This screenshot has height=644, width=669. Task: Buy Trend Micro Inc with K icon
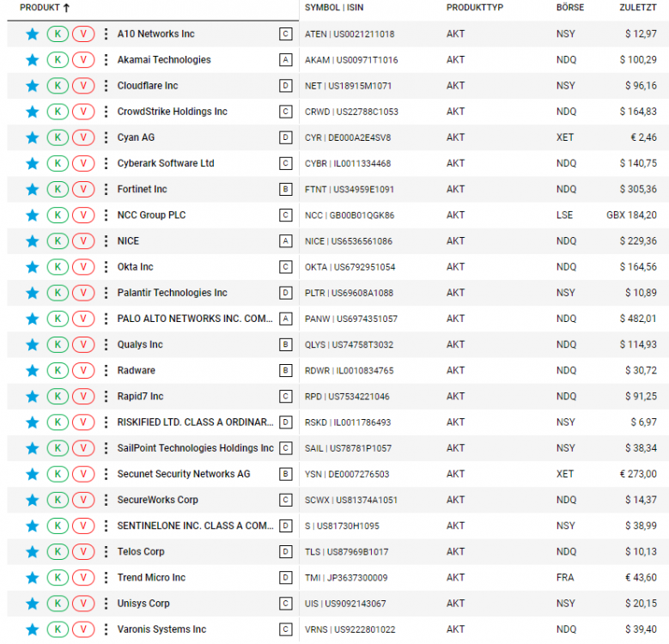pos(58,578)
